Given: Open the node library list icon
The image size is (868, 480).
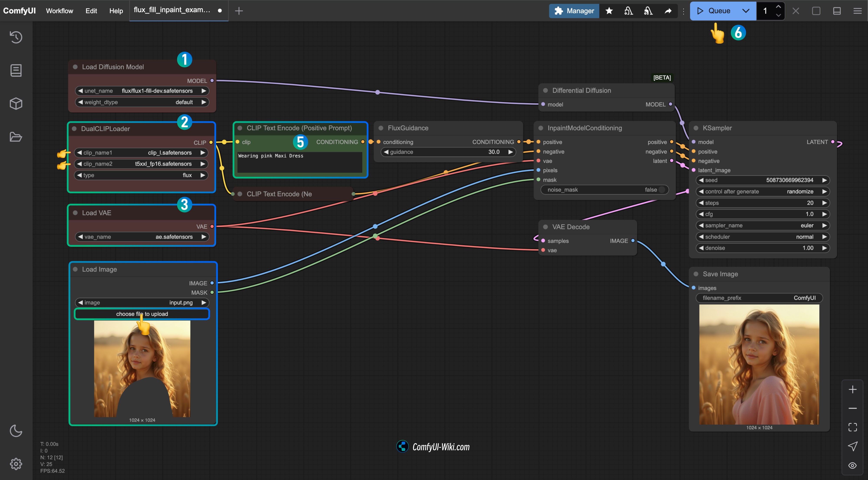Looking at the screenshot, I should click(x=16, y=71).
